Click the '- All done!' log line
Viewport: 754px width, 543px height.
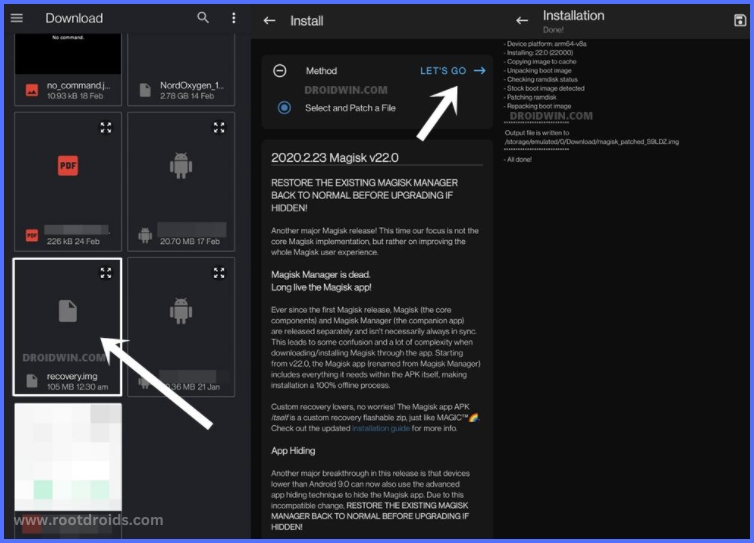(518, 160)
